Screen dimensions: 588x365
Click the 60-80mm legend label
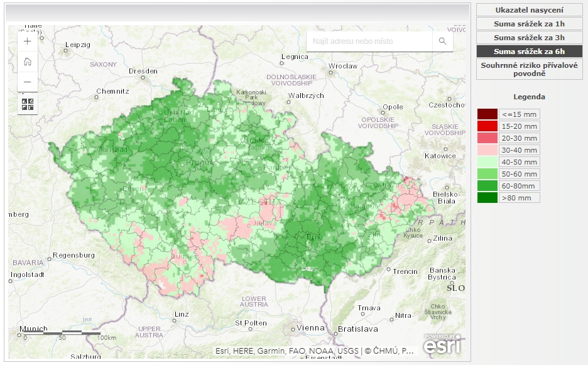[x=520, y=186]
